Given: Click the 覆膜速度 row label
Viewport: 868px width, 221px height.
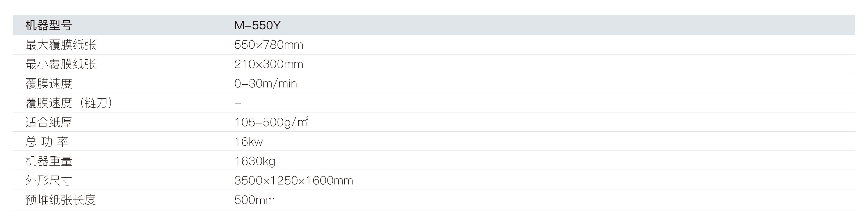Looking at the screenshot, I should pos(49,84).
